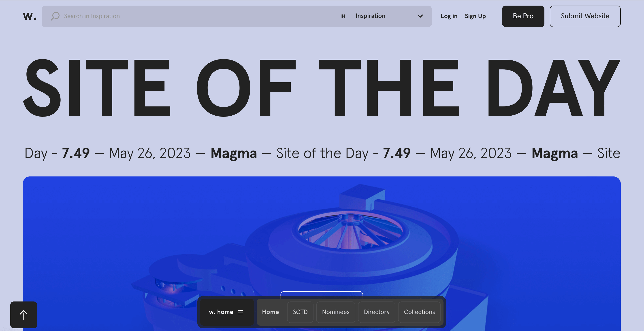Click inside the Search in Inspiration field

coord(150,16)
